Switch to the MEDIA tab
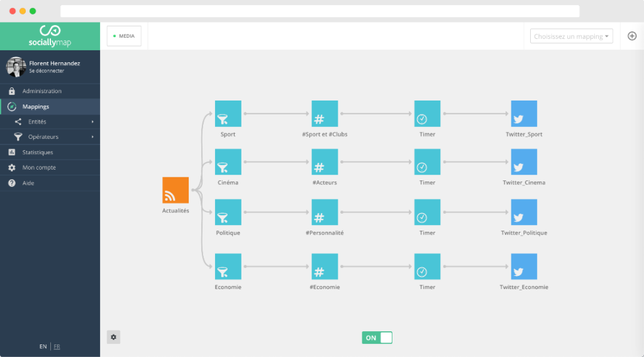 [x=124, y=36]
